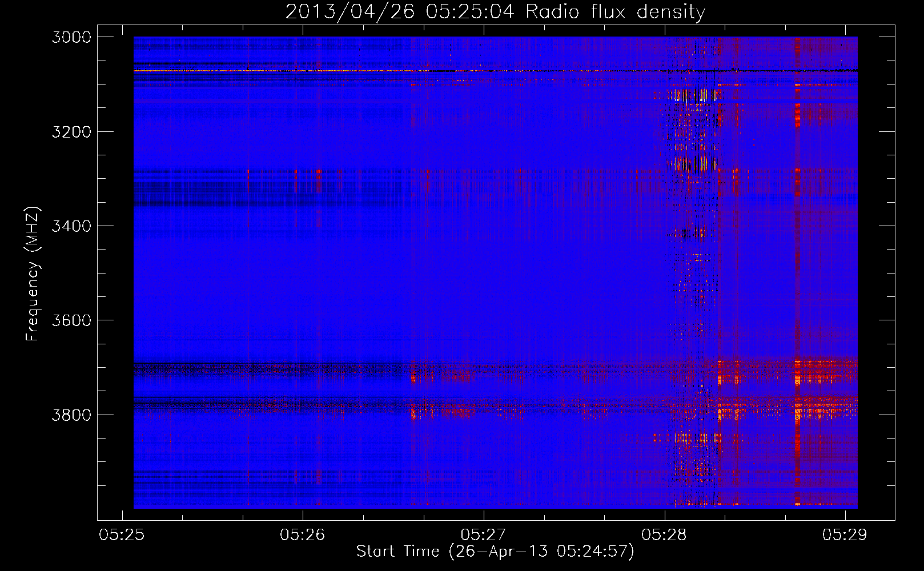Click the 3000 frequency tick label

[71, 37]
